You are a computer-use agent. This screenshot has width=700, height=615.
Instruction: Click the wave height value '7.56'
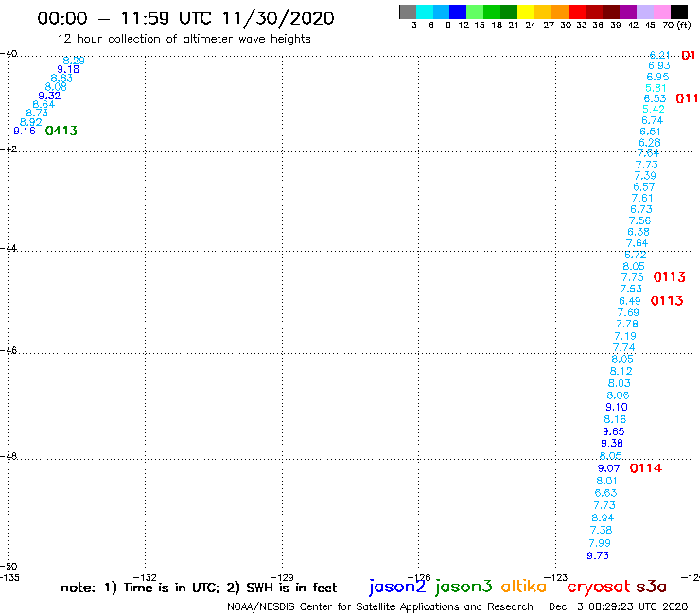click(x=639, y=220)
